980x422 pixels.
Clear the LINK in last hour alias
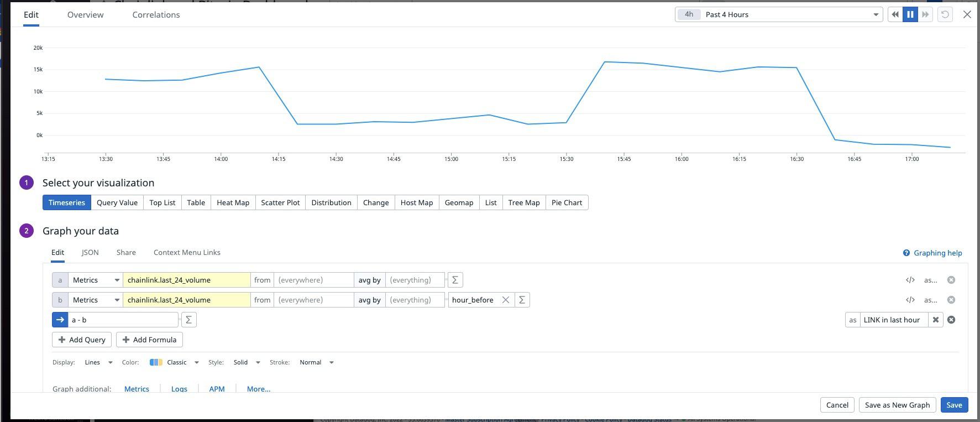click(935, 320)
